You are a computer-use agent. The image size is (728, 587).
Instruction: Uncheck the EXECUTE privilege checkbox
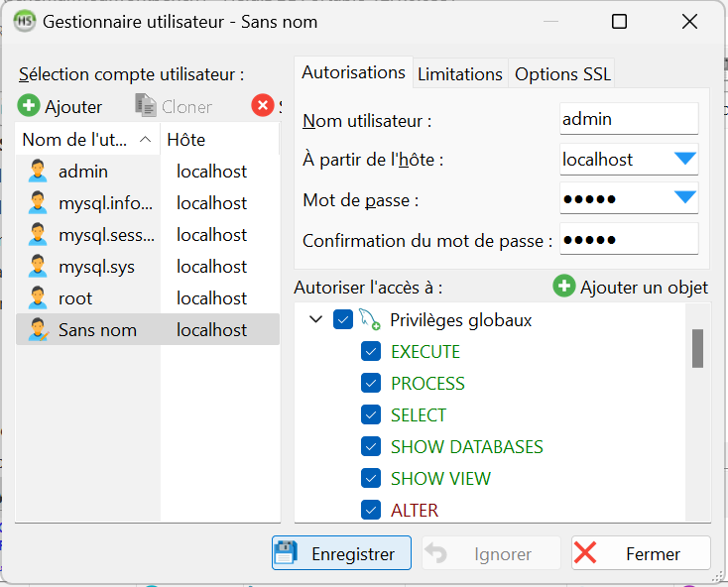pyautogui.click(x=371, y=352)
